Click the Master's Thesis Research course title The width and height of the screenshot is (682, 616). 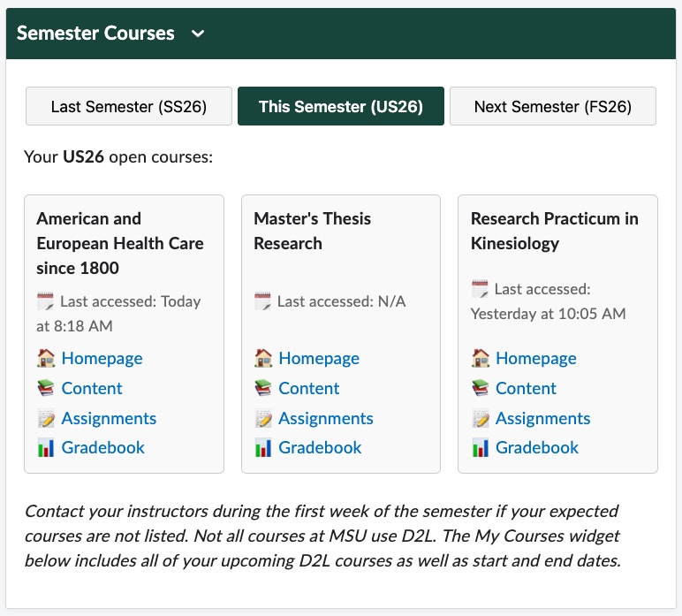click(313, 231)
